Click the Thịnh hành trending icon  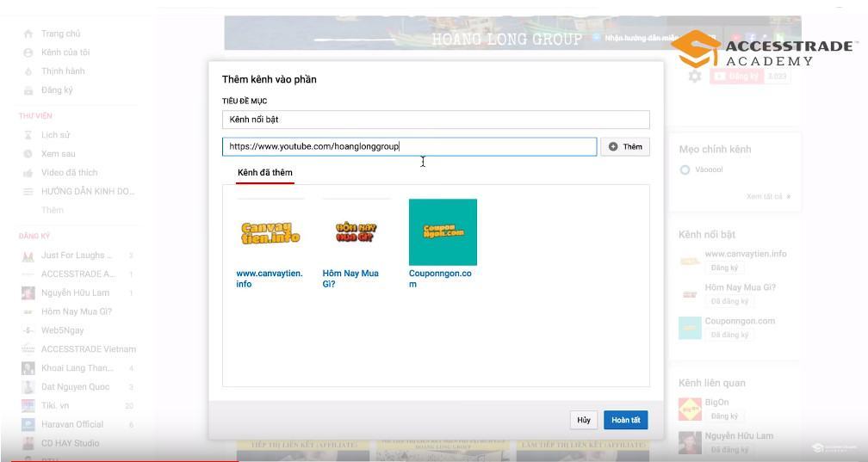[28, 71]
